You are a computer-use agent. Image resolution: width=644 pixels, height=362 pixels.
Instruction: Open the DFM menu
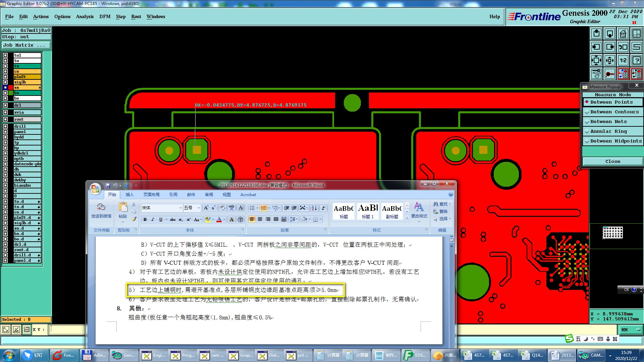click(x=105, y=16)
